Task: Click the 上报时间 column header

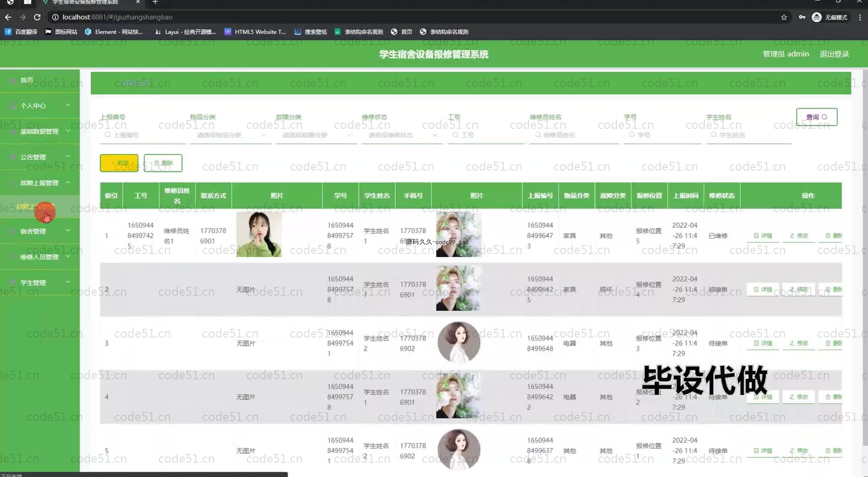Action: 686,195
